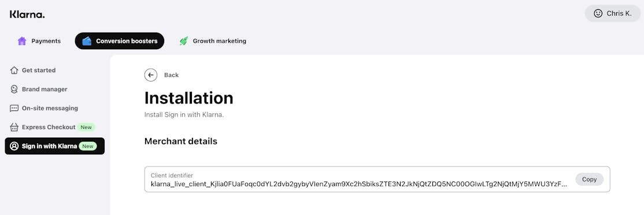Click the back arrow circle icon
Image resolution: width=644 pixels, height=215 pixels.
coord(151,75)
